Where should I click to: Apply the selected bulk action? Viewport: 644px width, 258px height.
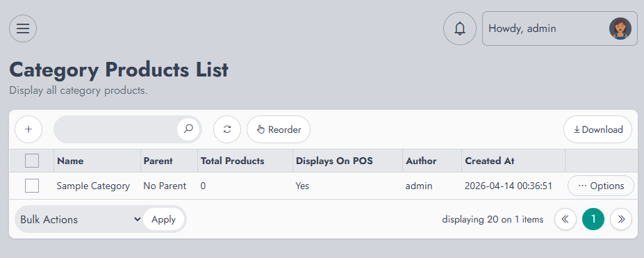[163, 219]
